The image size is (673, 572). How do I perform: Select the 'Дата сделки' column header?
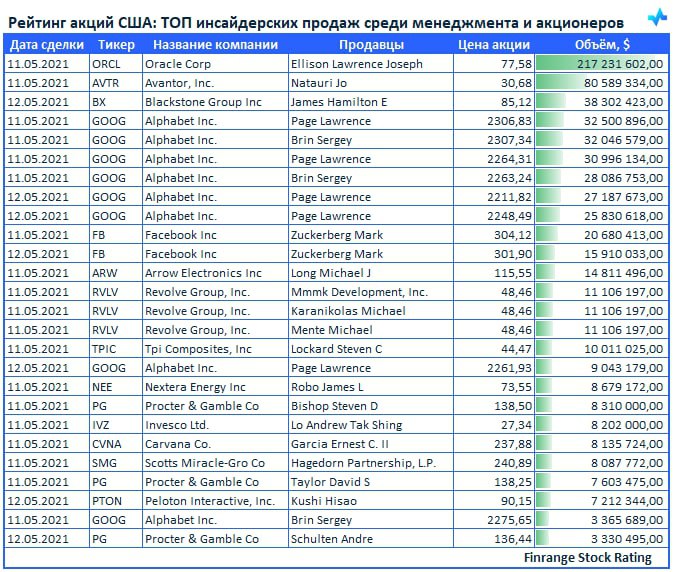[47, 45]
